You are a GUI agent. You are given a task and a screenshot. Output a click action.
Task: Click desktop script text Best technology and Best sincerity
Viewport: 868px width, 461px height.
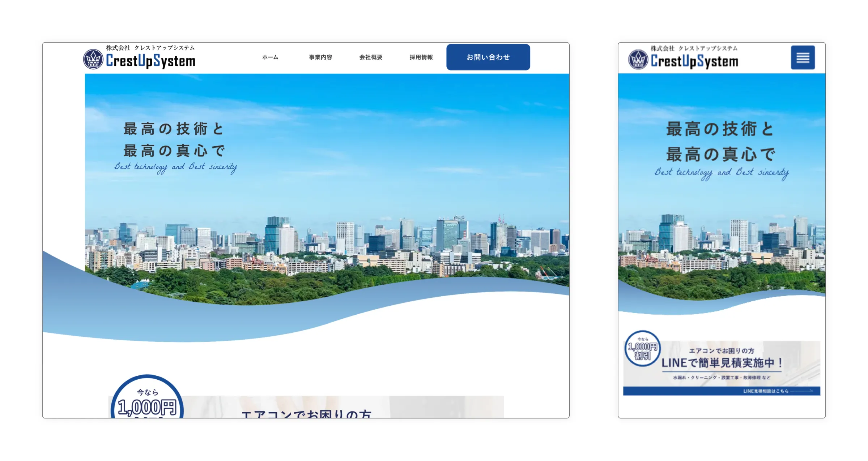pyautogui.click(x=176, y=167)
